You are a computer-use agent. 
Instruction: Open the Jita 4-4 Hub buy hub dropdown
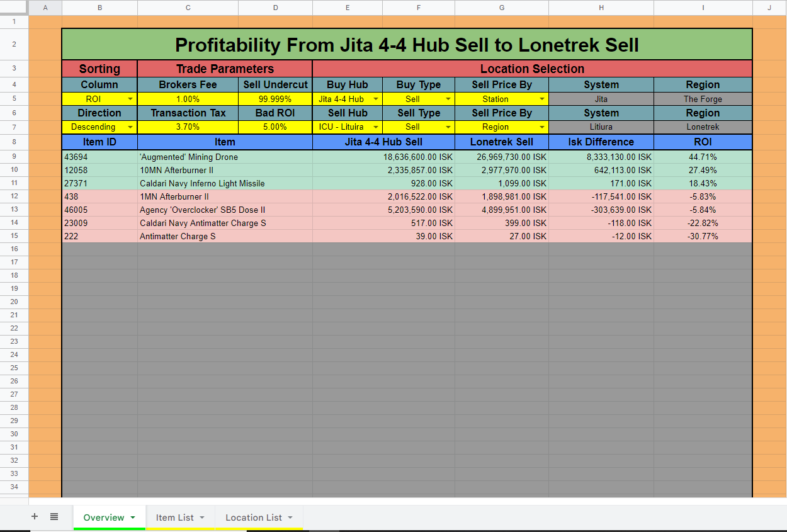click(376, 99)
